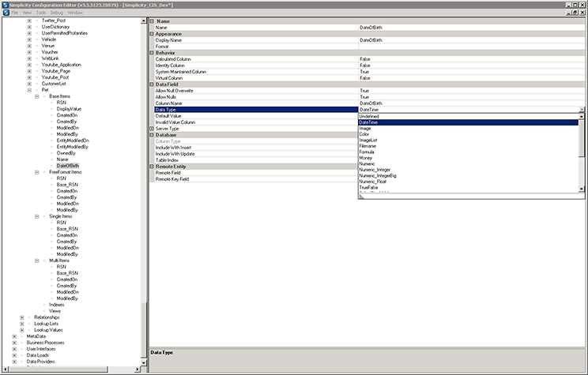Select DisplayValue under Base Items
Screen dimensions: 588x375
pyautogui.click(x=69, y=109)
